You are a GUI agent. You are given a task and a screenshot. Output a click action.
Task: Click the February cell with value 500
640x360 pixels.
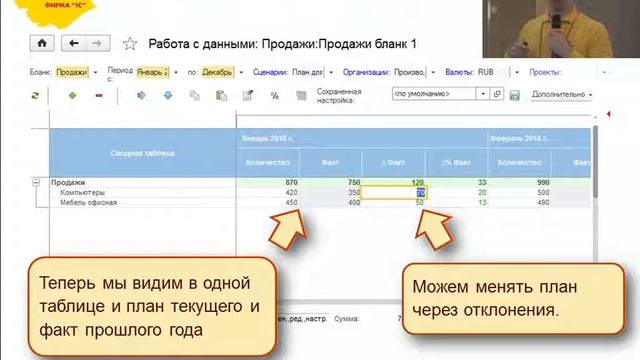(x=519, y=192)
